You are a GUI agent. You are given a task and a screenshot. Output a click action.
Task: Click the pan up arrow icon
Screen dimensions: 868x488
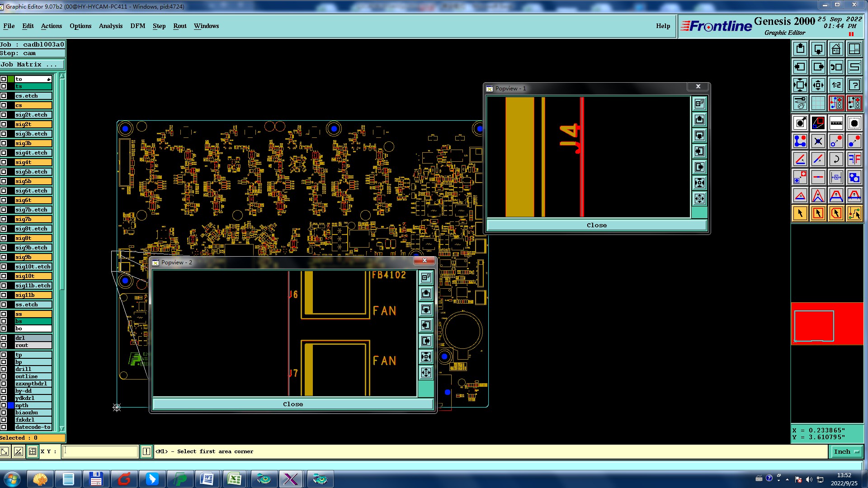point(800,49)
